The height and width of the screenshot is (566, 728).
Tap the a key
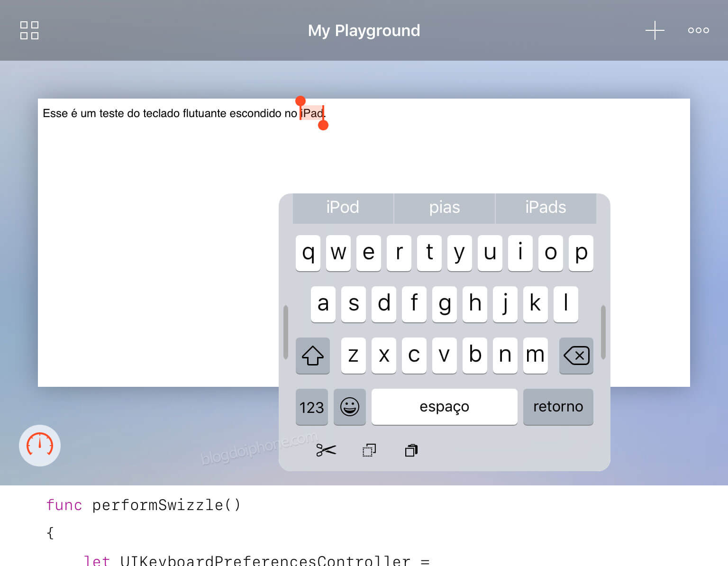coord(323,304)
